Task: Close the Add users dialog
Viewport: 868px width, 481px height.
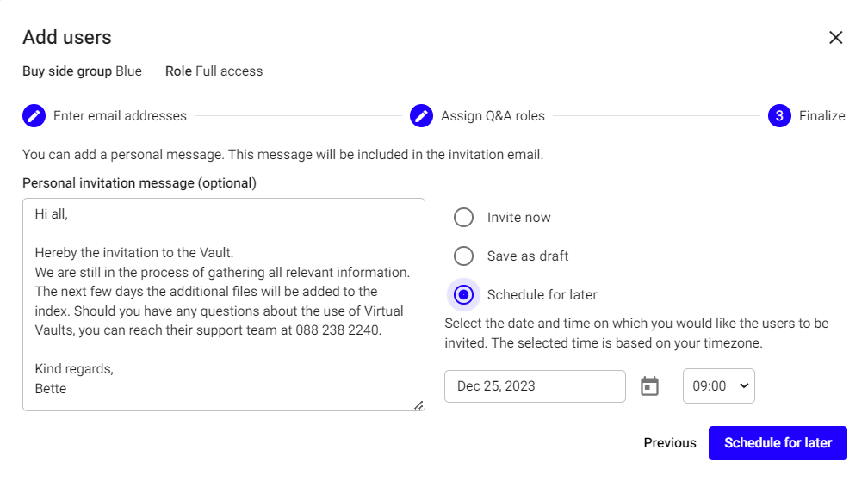Action: 835,38
